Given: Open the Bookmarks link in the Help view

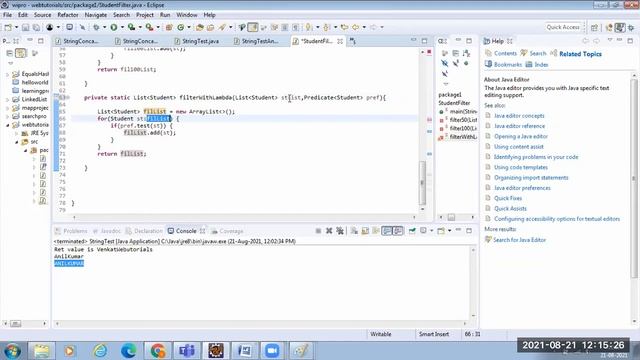Looking at the screenshot, I should [x=507, y=64].
